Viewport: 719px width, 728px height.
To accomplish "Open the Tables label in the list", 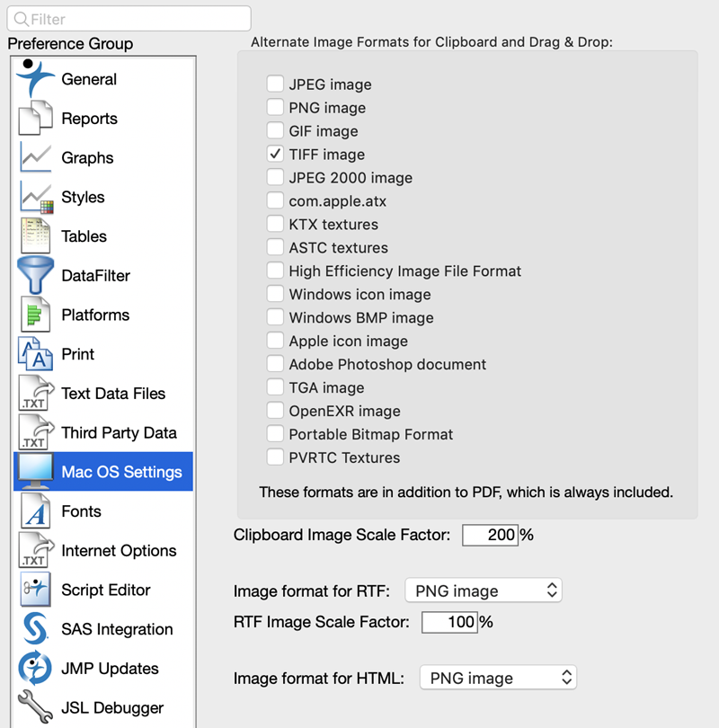I will coord(84,236).
